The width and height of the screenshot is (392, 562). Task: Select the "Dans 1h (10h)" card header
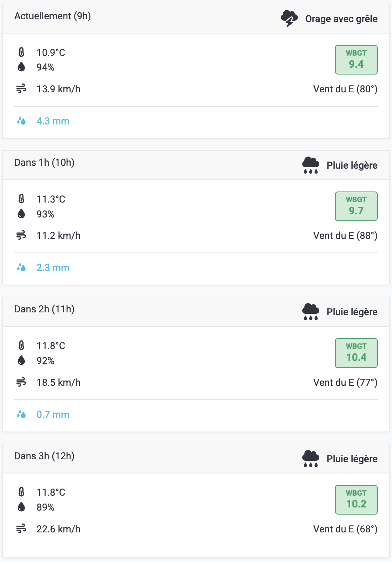point(45,163)
